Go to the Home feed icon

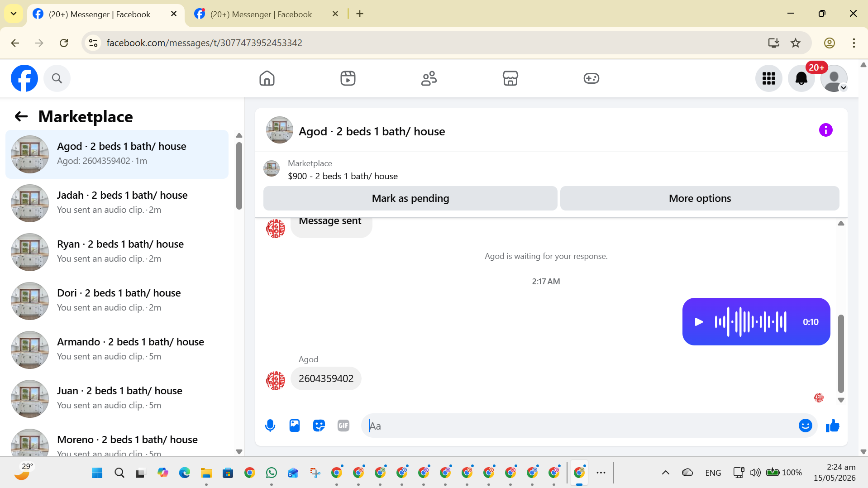tap(267, 78)
